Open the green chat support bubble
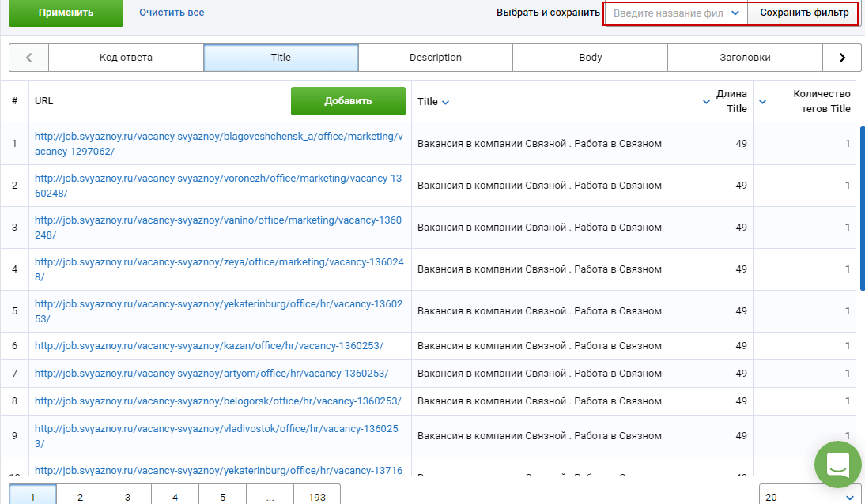 click(x=838, y=465)
